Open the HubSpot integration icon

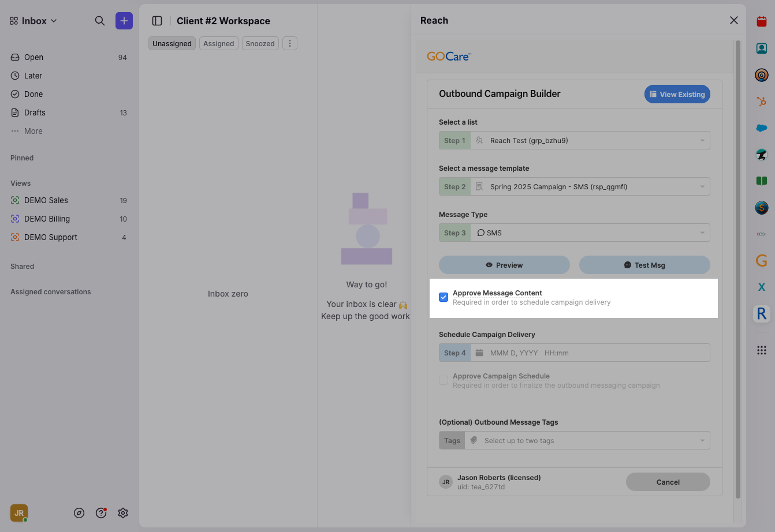coord(762,102)
